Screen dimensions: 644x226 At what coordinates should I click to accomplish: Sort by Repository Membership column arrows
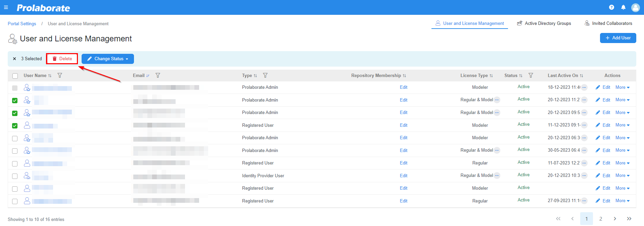[404, 76]
